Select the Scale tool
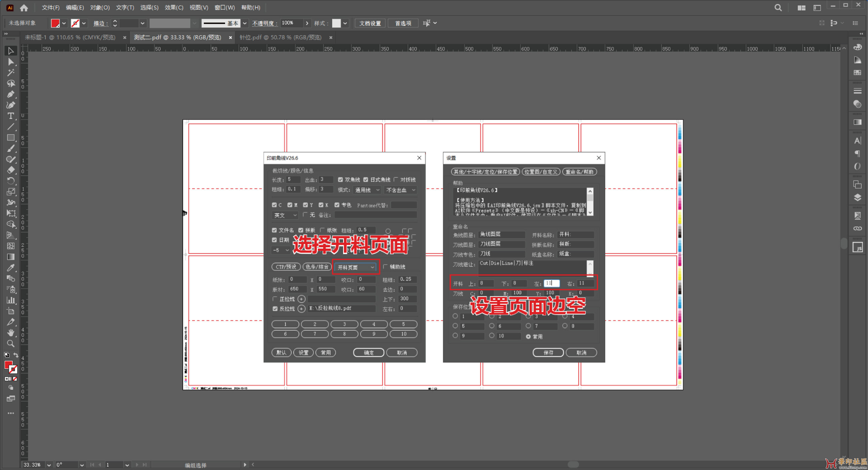868x470 pixels. [10, 192]
